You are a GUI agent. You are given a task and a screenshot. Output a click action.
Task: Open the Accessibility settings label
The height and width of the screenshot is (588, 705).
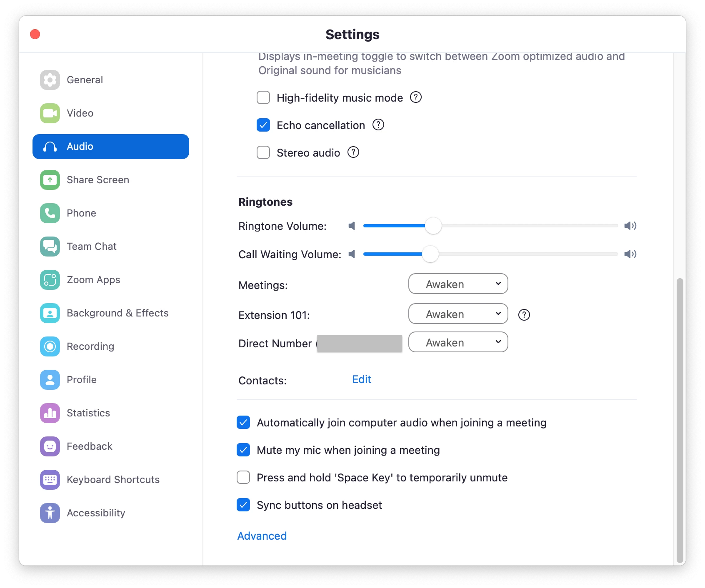click(96, 513)
